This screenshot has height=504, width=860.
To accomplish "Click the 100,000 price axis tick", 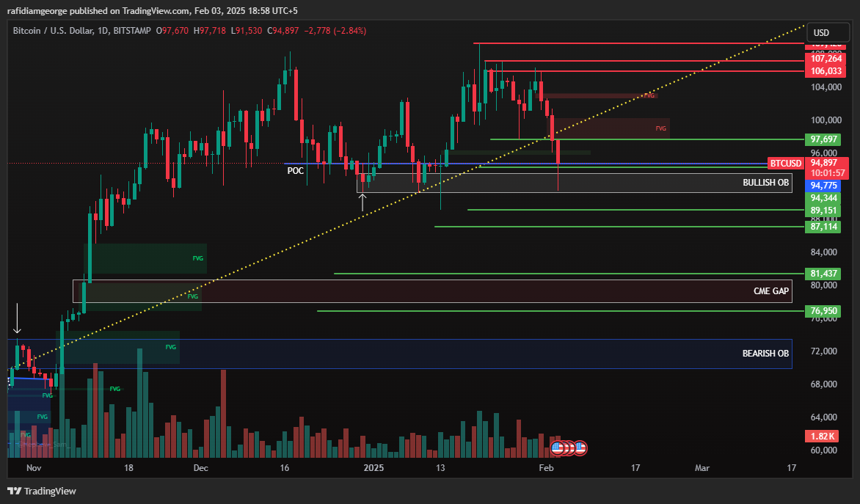I will [x=826, y=120].
